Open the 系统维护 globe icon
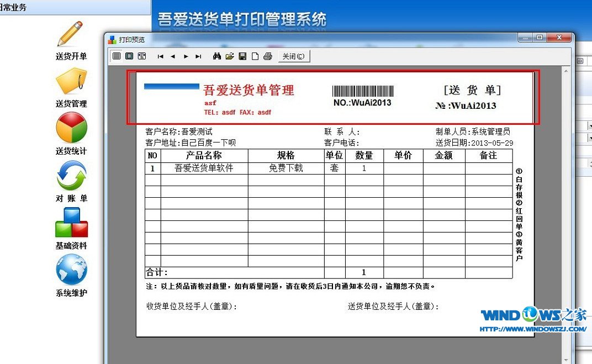 click(71, 270)
